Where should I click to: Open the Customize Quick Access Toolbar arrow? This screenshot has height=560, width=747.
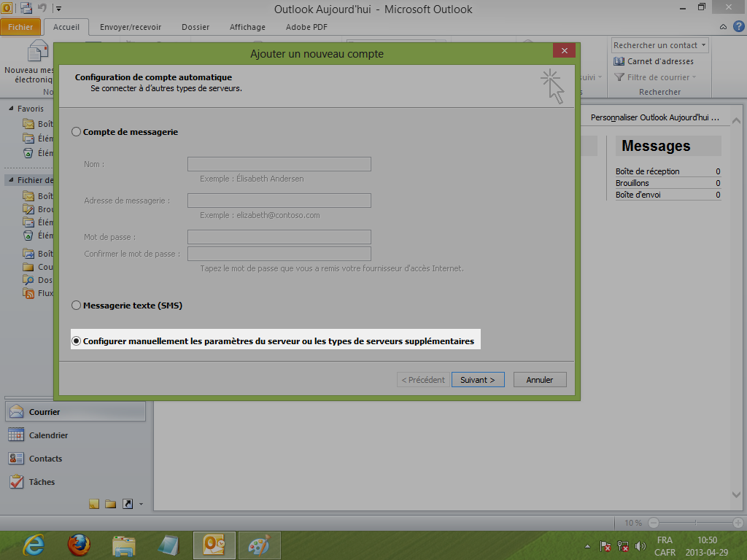(x=58, y=8)
